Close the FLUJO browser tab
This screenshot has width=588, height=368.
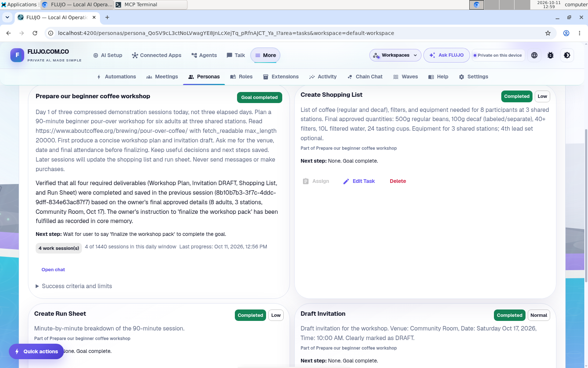click(94, 17)
